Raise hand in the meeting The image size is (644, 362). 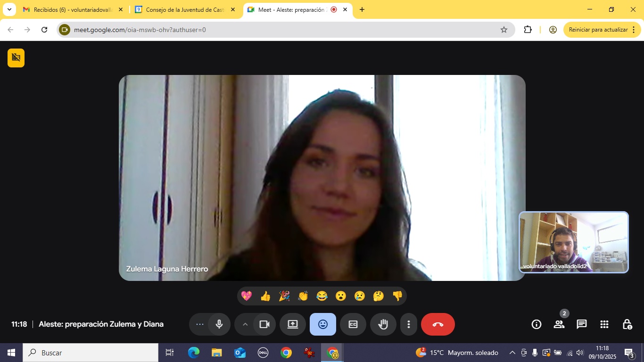[x=383, y=324]
